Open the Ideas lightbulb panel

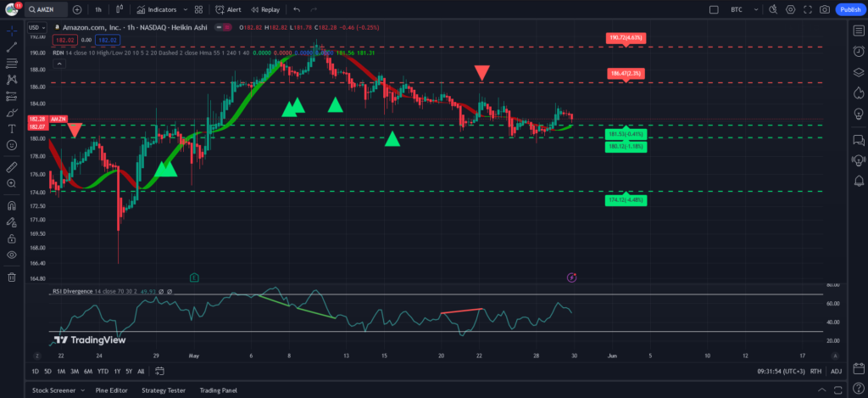click(x=859, y=113)
